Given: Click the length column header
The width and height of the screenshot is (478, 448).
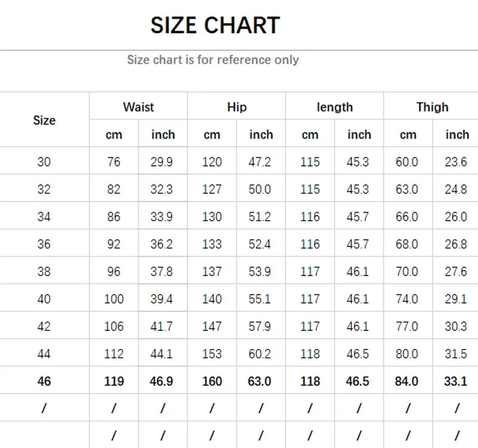Looking at the screenshot, I should (x=335, y=108).
